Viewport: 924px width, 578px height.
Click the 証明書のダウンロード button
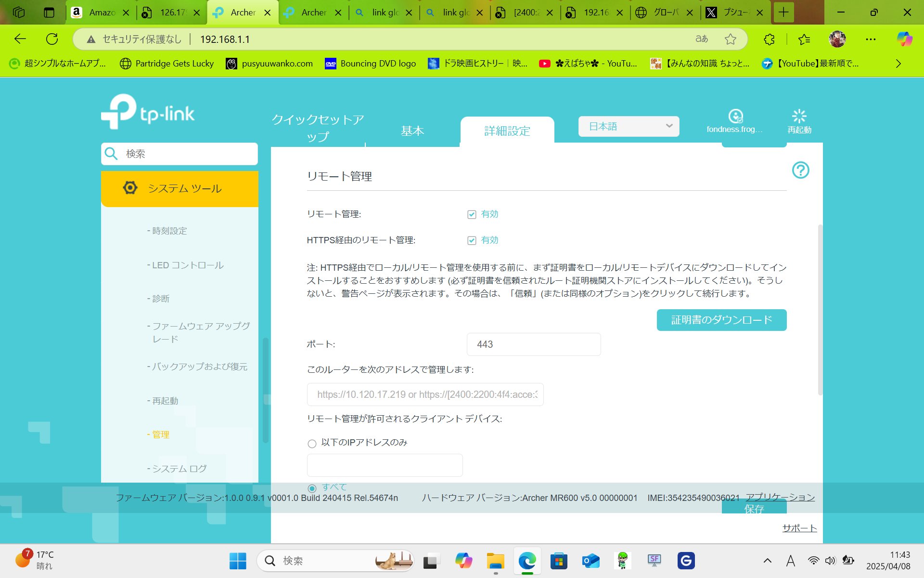[721, 319]
